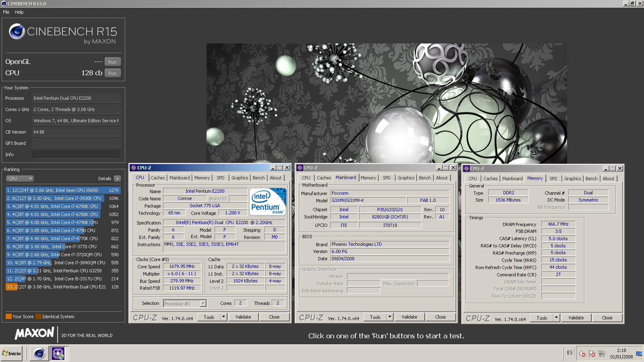Run the CPU benchmark test
644x362 pixels.
112,73
